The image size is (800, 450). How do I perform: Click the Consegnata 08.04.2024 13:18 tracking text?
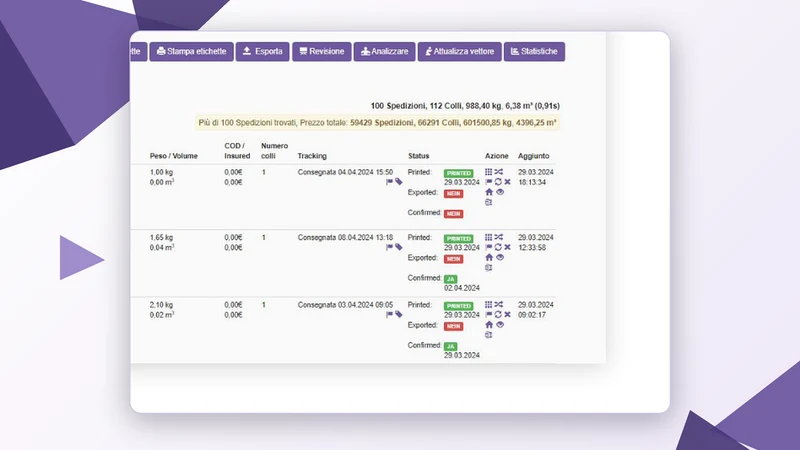pos(345,238)
